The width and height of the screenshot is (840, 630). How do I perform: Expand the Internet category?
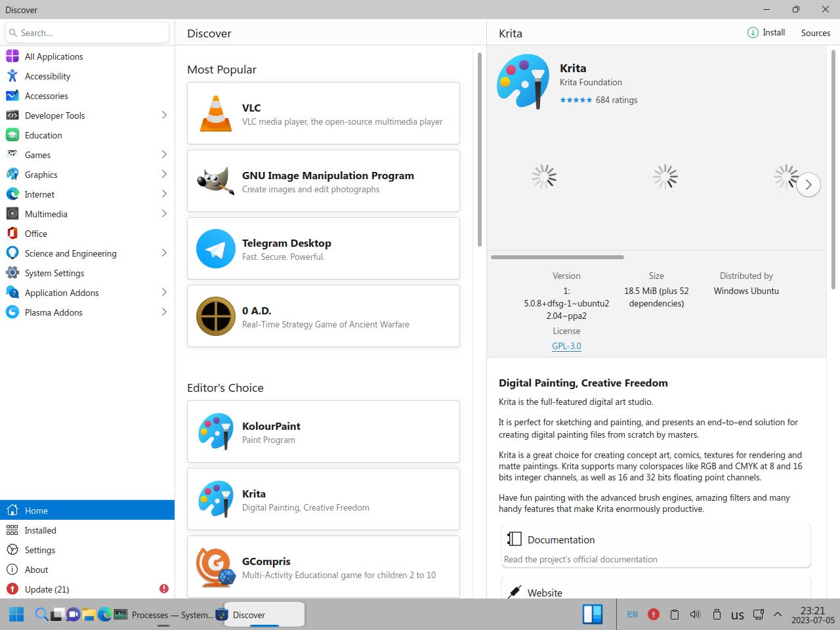(164, 194)
